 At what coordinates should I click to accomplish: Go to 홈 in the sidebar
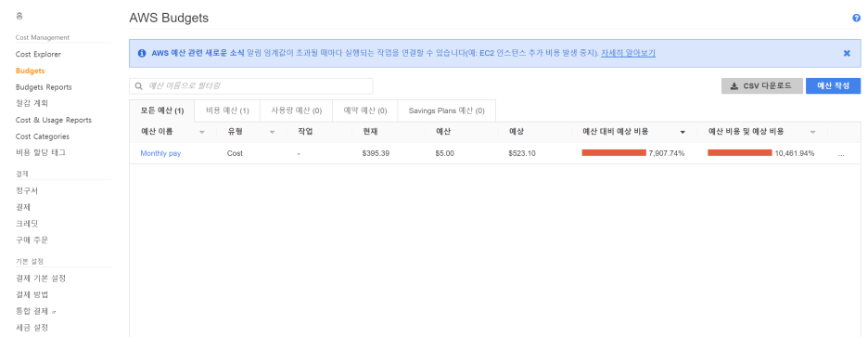pos(19,16)
